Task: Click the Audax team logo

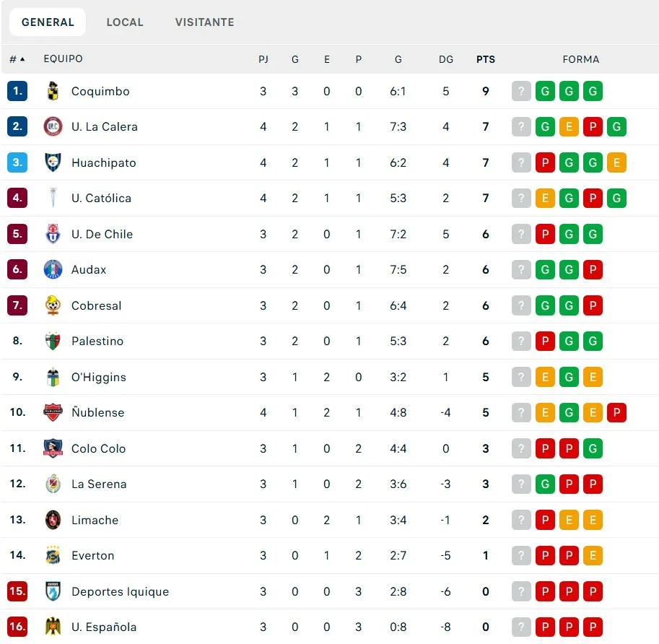Action: click(53, 269)
